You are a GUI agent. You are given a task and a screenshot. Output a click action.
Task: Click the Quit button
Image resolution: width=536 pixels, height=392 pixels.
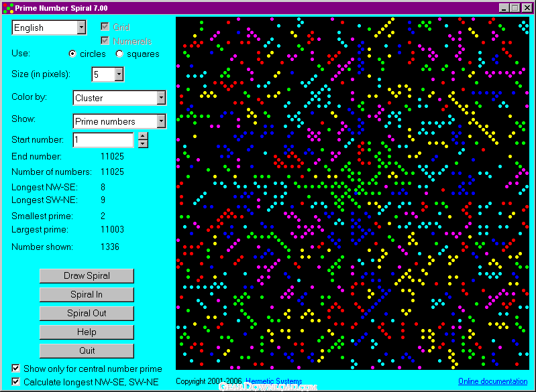(87, 350)
